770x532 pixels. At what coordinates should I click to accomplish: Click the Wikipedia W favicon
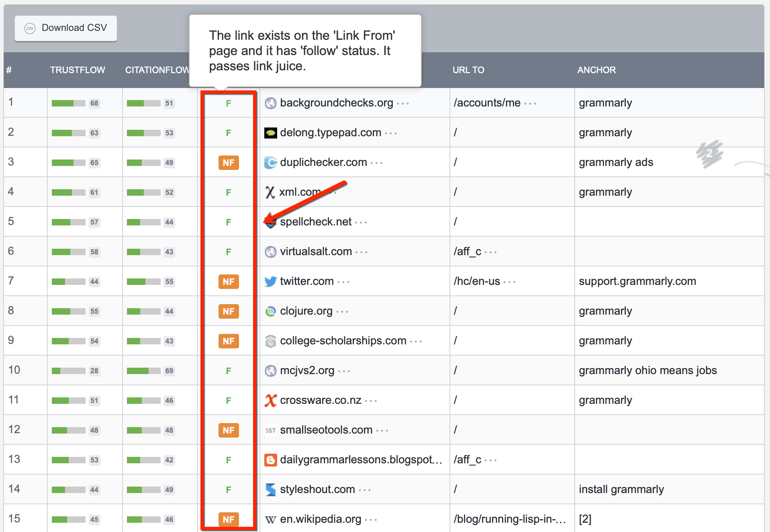271,520
